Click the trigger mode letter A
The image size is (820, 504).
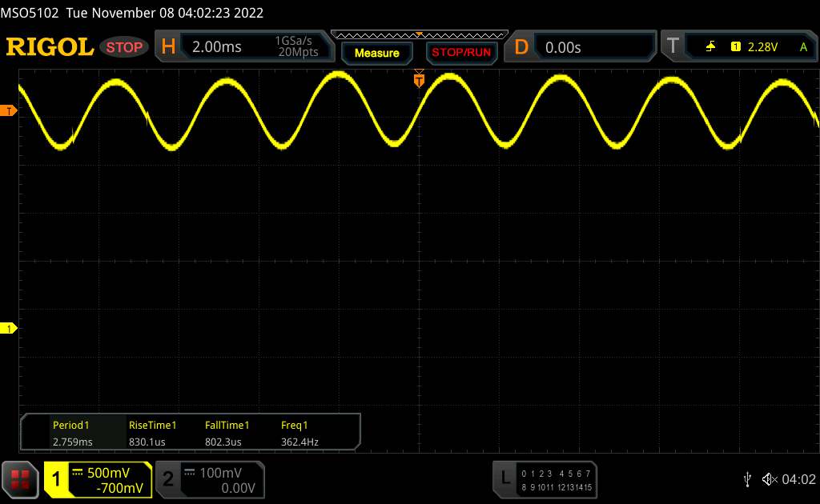tap(803, 47)
